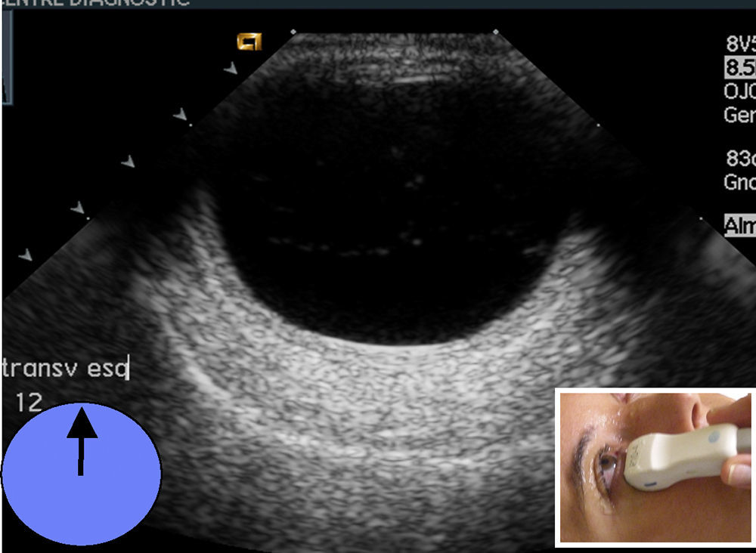
Task: Click the OJO preset label
Action: (740, 92)
